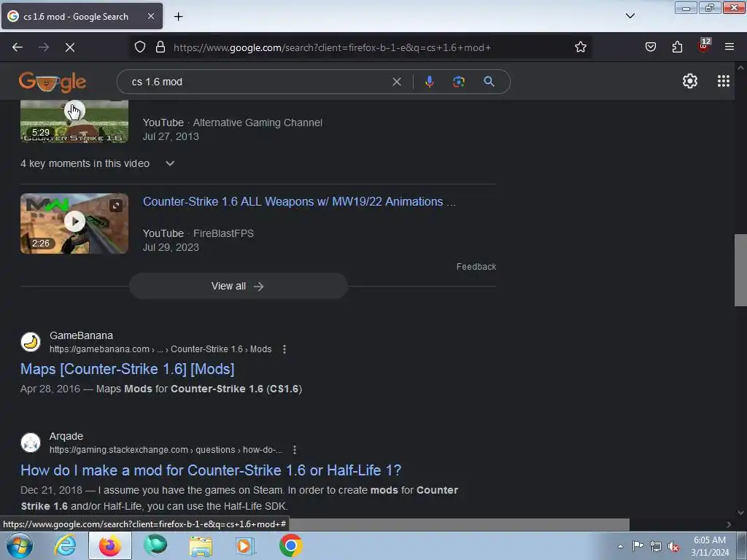Open more options for GameBanana result

pos(285,349)
